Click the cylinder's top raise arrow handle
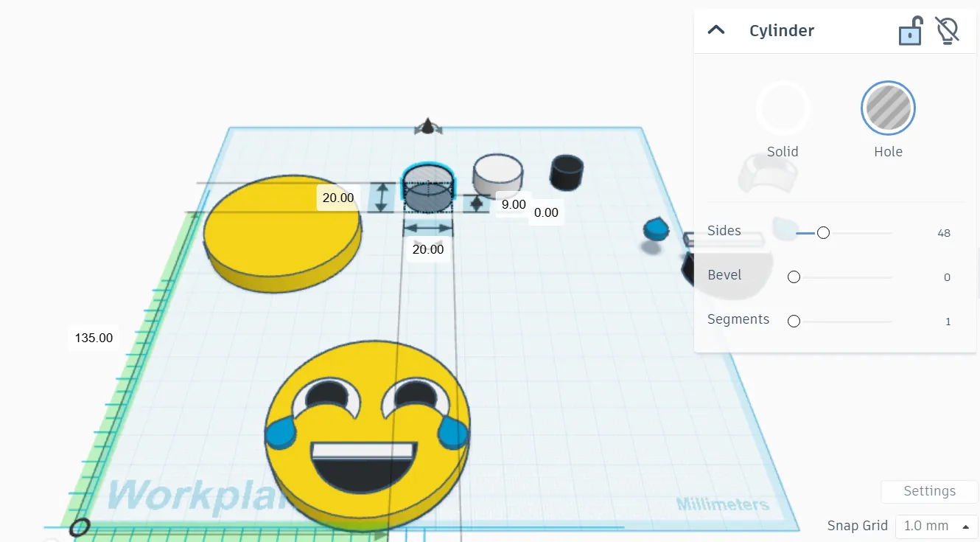The height and width of the screenshot is (542, 980). 427,127
